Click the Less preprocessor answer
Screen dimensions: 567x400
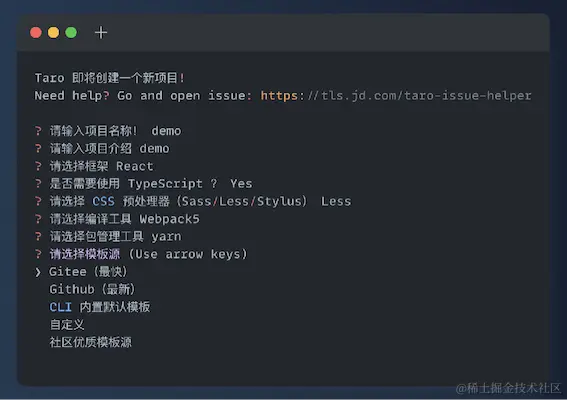coord(336,201)
